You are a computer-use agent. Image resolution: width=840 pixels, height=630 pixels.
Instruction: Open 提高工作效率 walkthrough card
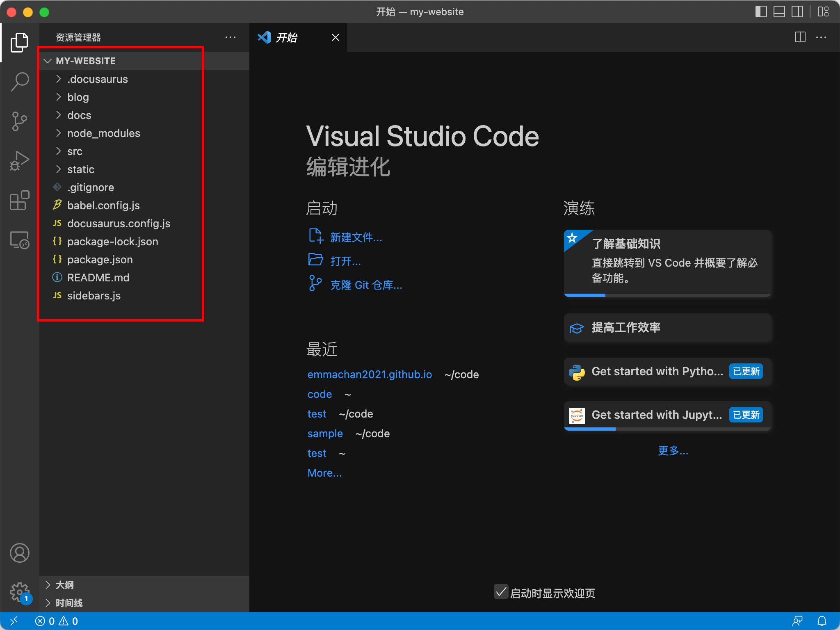667,328
